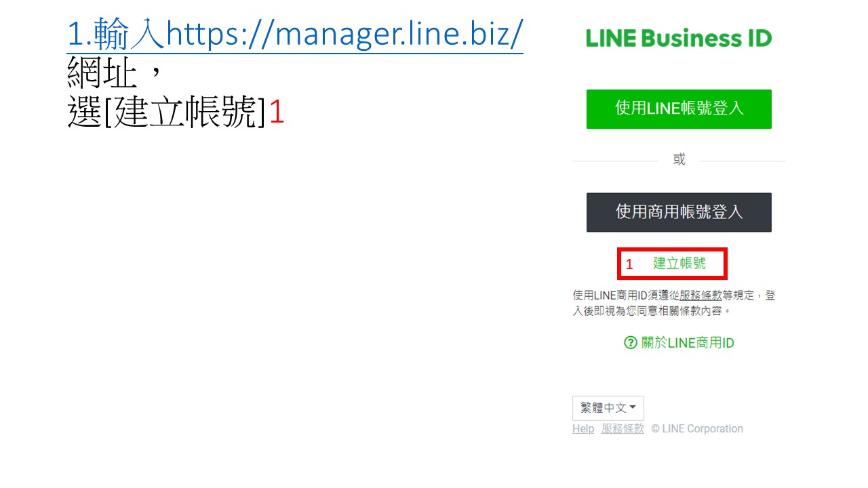Click the green question mark circle icon
The height and width of the screenshot is (488, 868).
point(631,343)
